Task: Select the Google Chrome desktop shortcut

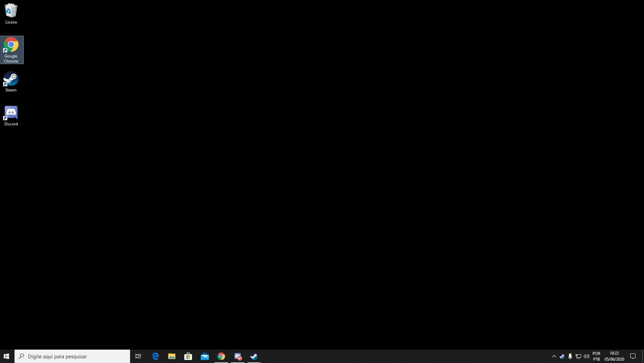Action: (x=11, y=50)
